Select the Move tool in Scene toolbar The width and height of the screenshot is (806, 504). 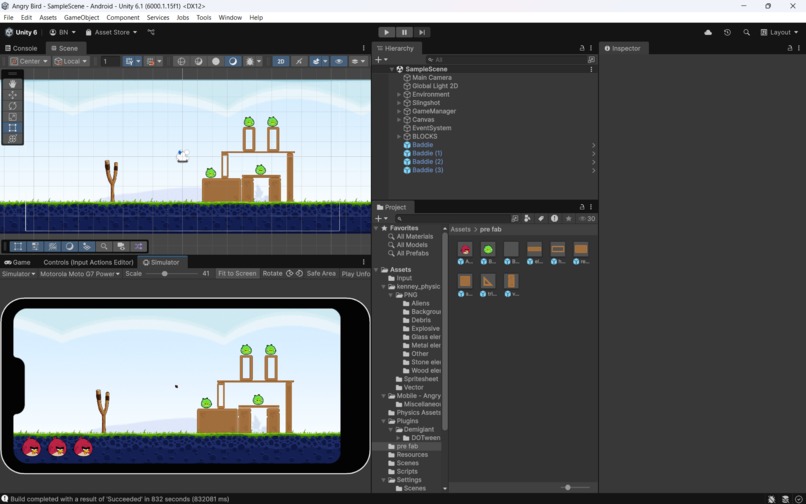(13, 95)
